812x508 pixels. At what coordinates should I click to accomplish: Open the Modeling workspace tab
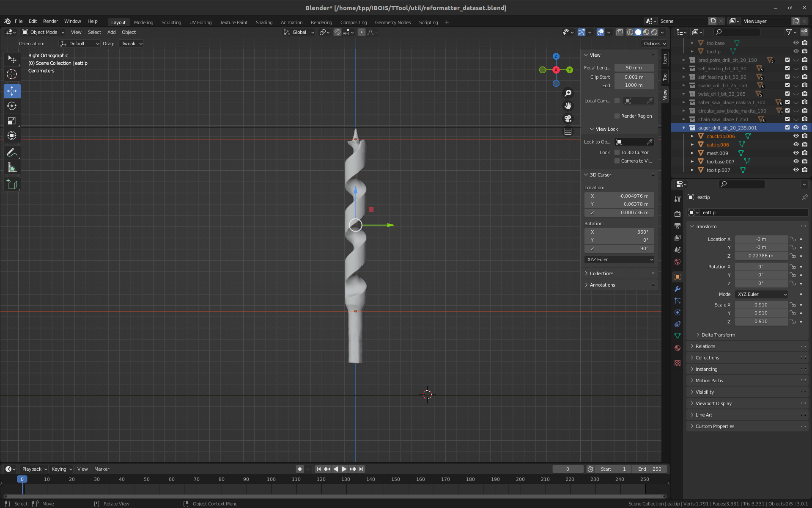(x=143, y=22)
